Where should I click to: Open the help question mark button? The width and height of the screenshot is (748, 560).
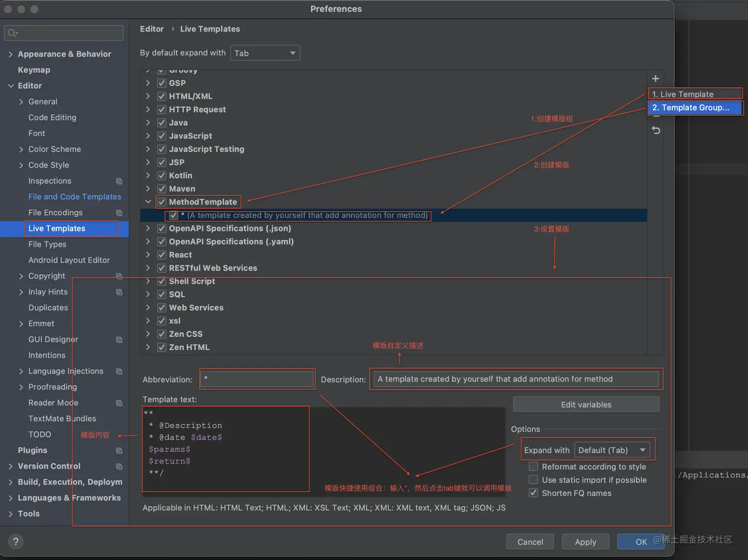point(16,542)
